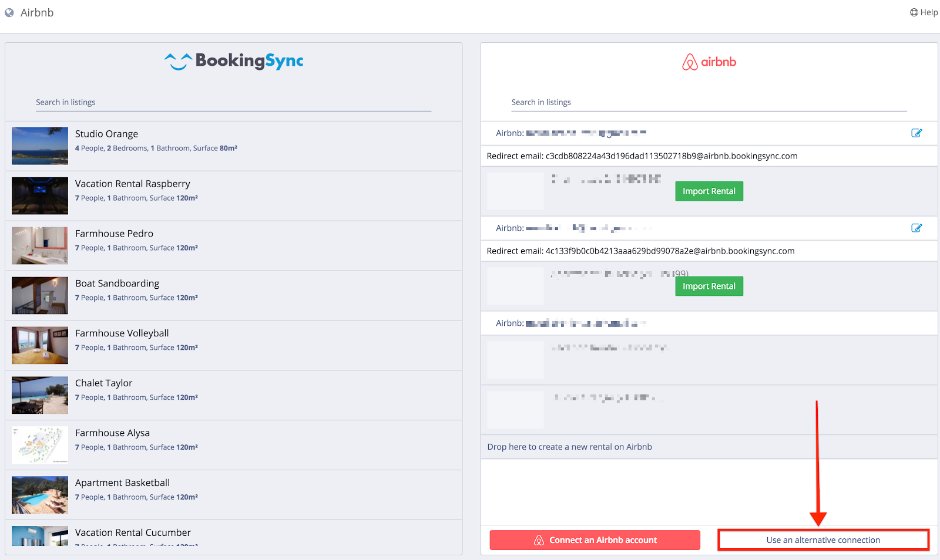This screenshot has height=560, width=940.
Task: Focus the BookingSync search in listings field
Action: pos(233,102)
